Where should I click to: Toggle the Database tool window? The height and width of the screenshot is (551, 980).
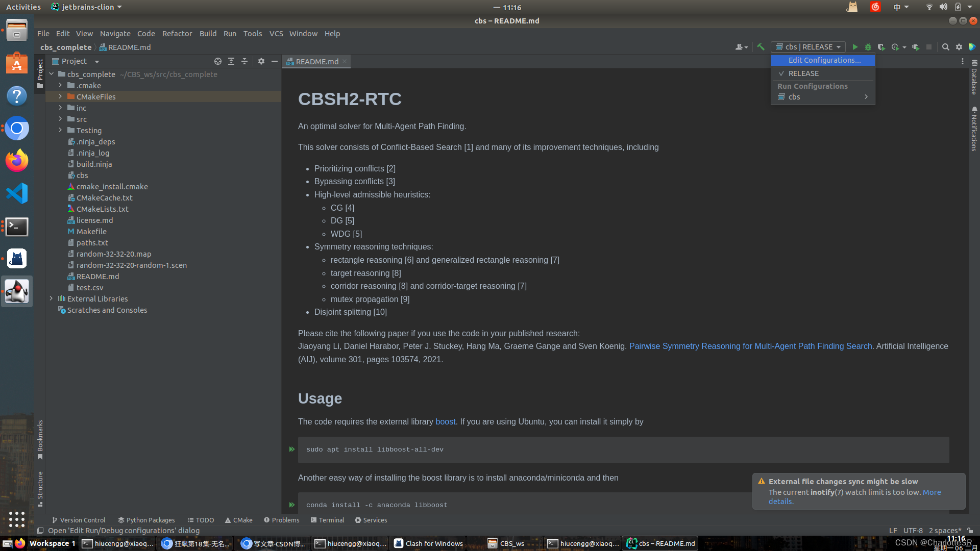click(x=974, y=79)
